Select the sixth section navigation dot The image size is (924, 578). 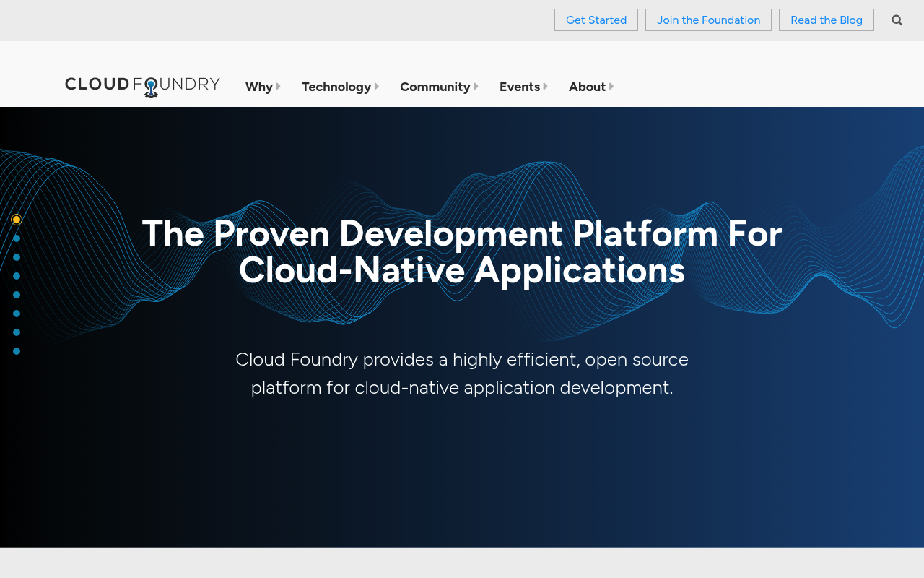click(17, 314)
